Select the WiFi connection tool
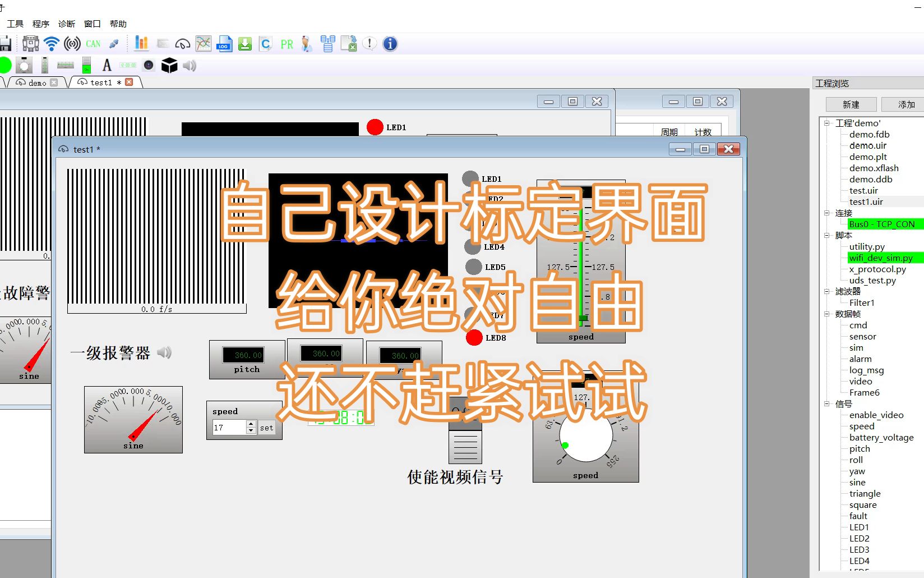This screenshot has width=924, height=578. pos(51,43)
